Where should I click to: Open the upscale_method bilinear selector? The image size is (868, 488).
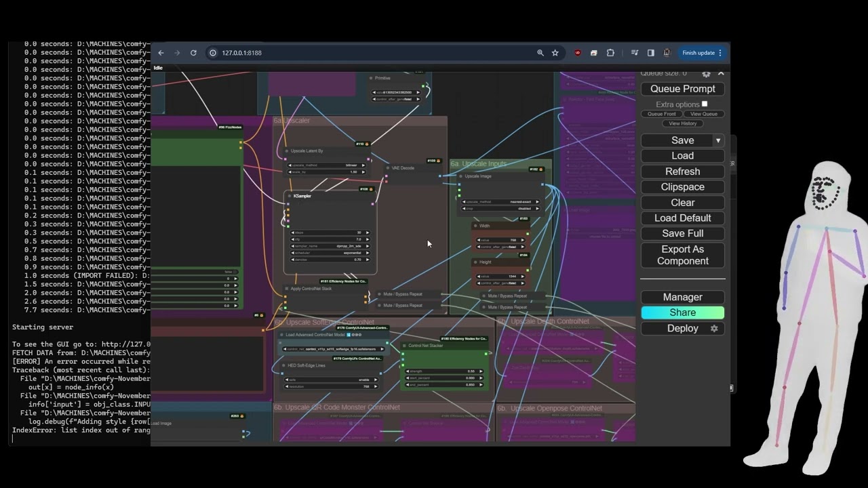[328, 165]
